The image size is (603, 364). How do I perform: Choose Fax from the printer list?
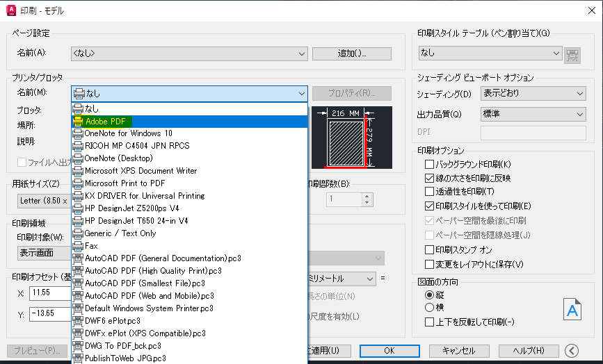[x=190, y=246]
